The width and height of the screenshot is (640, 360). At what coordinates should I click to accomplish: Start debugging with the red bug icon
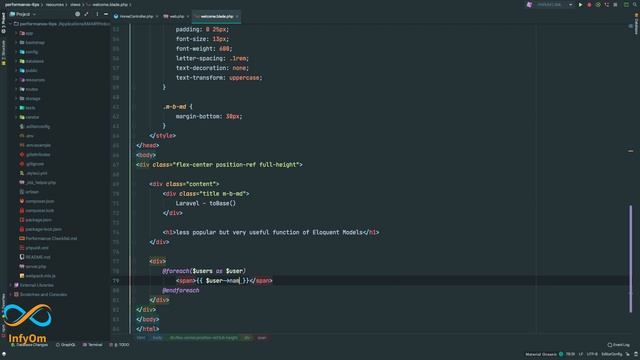click(x=589, y=5)
